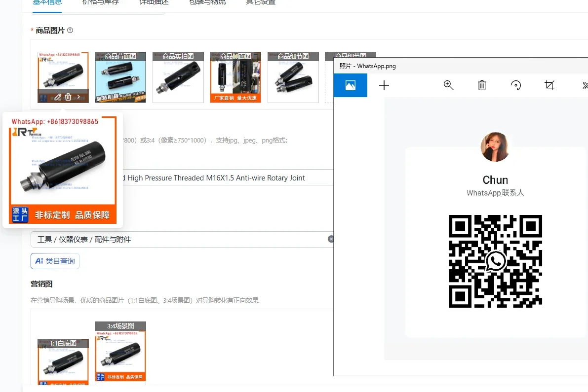Click the Photos window title 照片 - WhatsApp.png
The image size is (588, 392).
tap(367, 66)
